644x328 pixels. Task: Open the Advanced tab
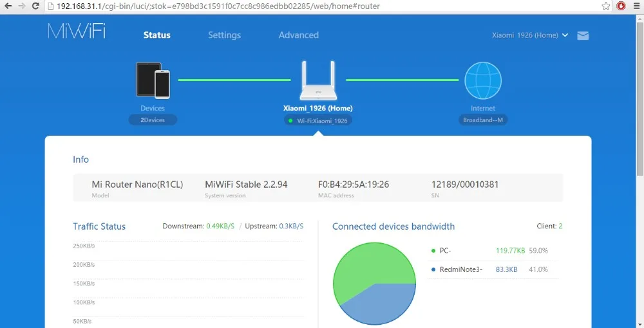299,35
